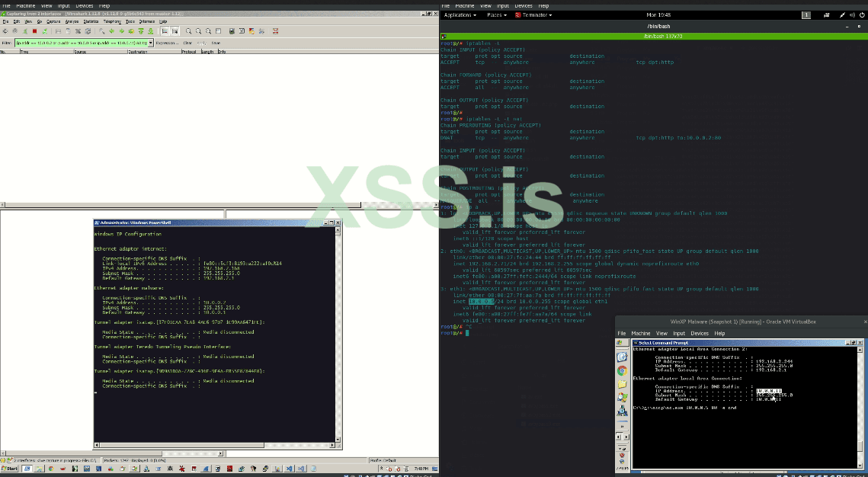Click Command Prompt scrollbar down arrow in WinXP
The height and width of the screenshot is (477, 868).
[x=860, y=466]
